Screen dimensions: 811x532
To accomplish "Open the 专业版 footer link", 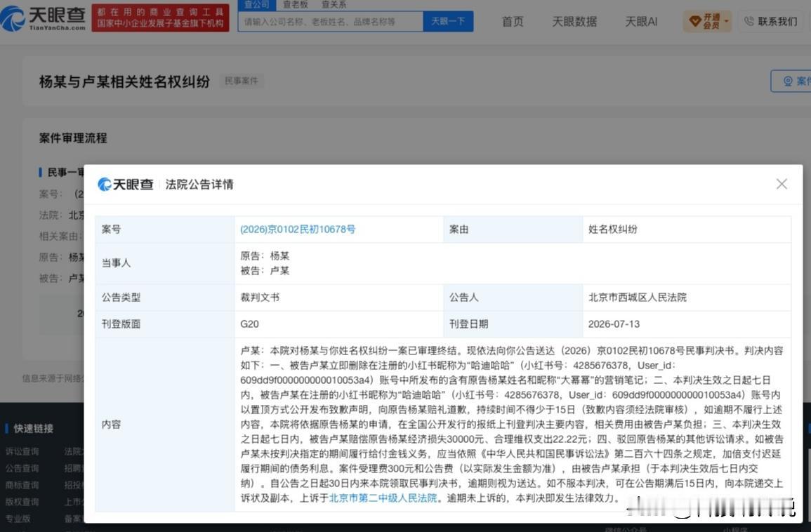I will pyautogui.click(x=18, y=518).
